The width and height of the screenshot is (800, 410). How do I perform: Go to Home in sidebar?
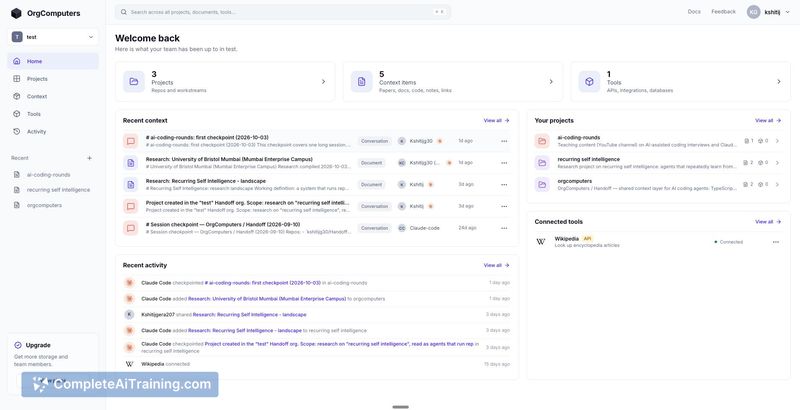click(53, 61)
